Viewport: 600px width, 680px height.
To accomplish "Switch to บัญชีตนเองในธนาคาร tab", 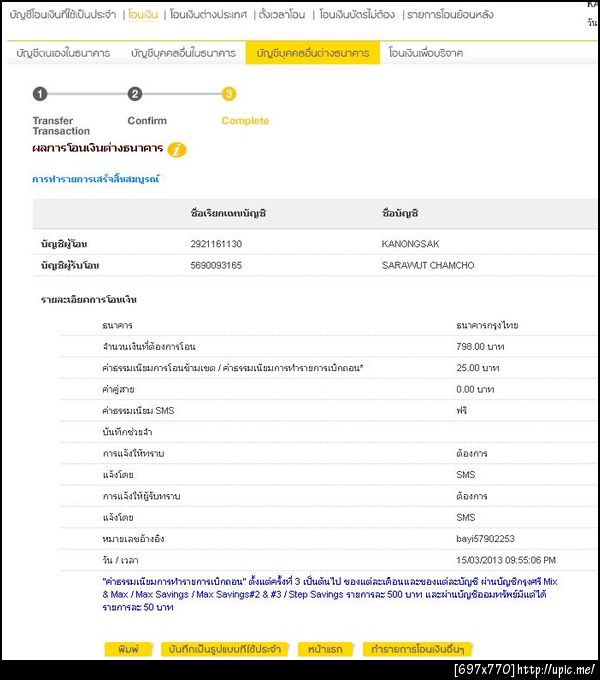I will coord(63,53).
